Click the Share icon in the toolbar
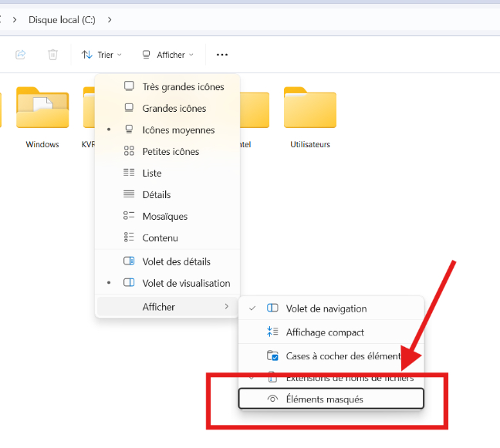Screen dimensions: 500x448 (x=20, y=55)
